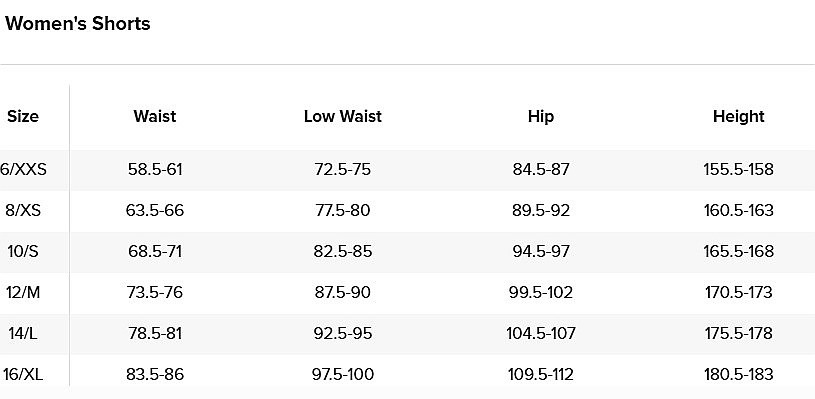Image resolution: width=815 pixels, height=399 pixels.
Task: Click the Women's Shorts heading
Action: tap(77, 23)
